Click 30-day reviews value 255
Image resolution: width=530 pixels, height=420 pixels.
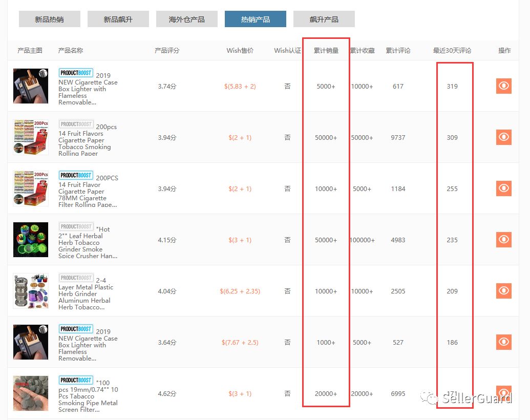point(452,188)
